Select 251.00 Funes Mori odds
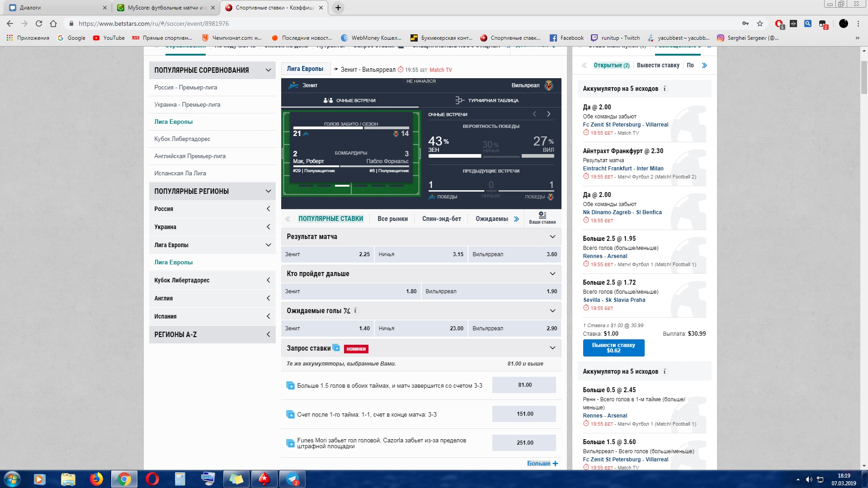868x488 pixels. coord(524,443)
